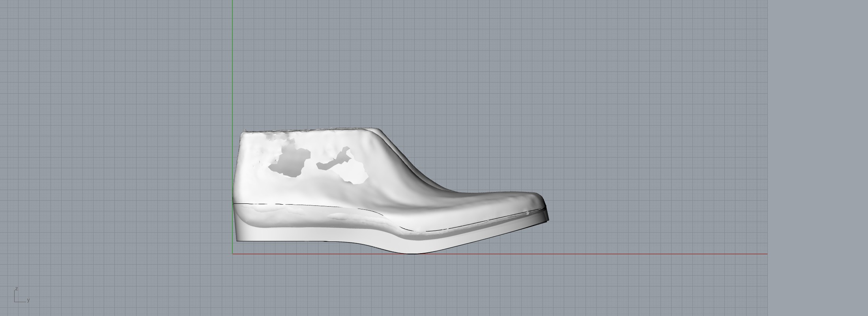Viewport: 868px width, 316px height.
Task: Select the dark gray hole on the left of the mesh
Action: click(290, 162)
